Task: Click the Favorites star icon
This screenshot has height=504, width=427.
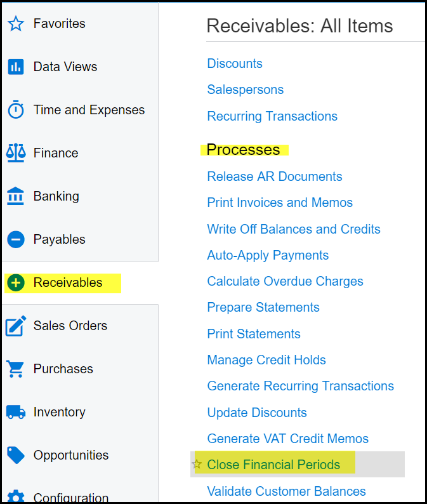Action: (16, 24)
